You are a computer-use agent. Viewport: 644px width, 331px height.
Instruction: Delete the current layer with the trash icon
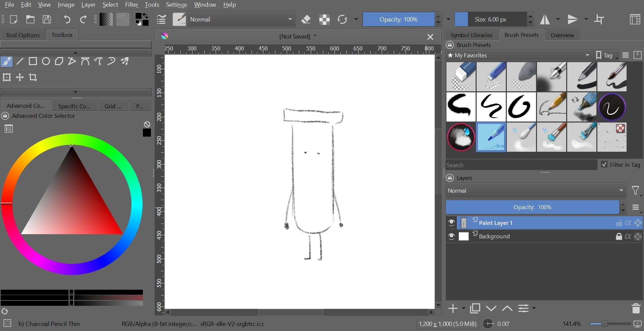[636, 308]
